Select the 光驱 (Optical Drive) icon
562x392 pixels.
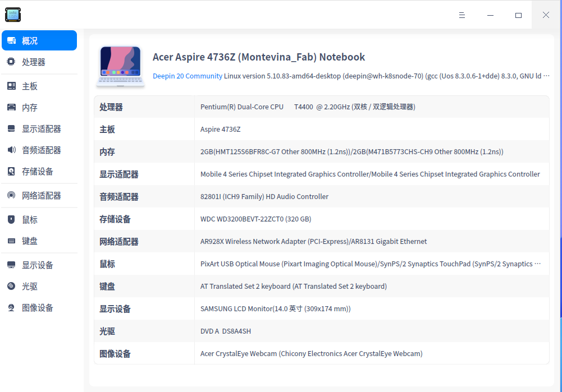(x=10, y=286)
